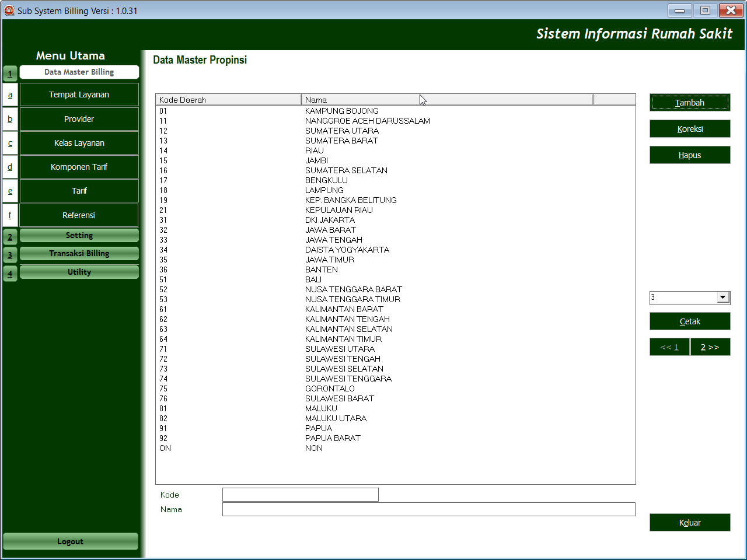Select the NUSA TENGGARA BARAT row

click(x=395, y=289)
